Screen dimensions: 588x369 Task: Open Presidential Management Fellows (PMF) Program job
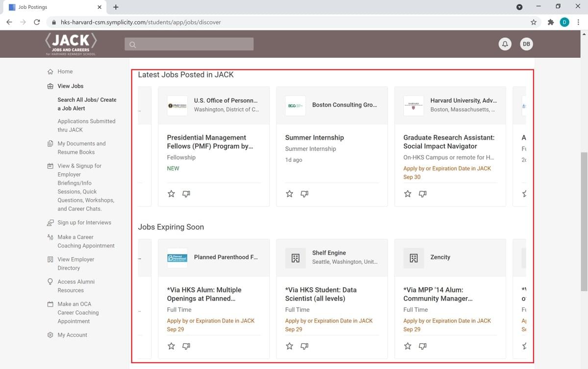210,142
